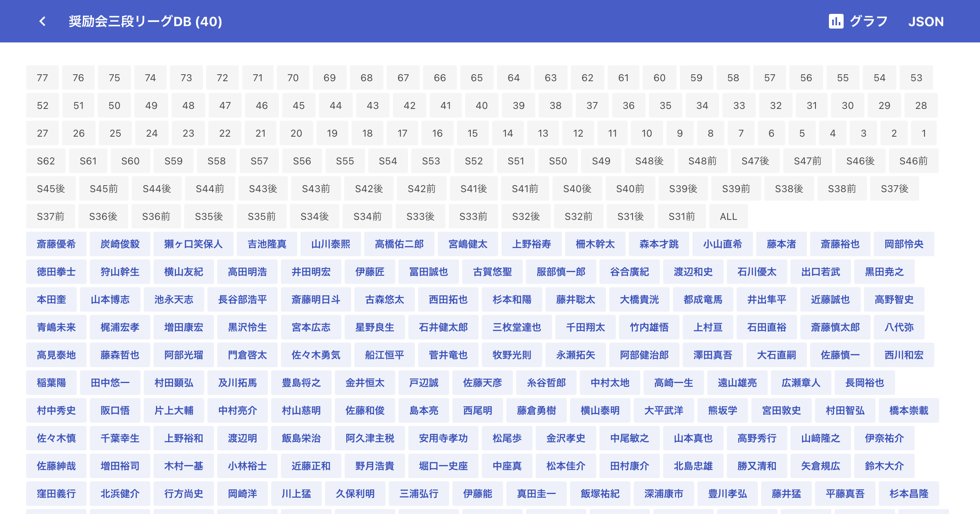Open the JSON export

click(x=926, y=21)
